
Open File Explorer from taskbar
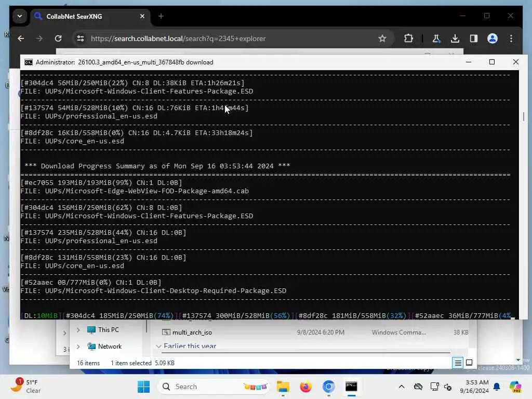(x=283, y=387)
